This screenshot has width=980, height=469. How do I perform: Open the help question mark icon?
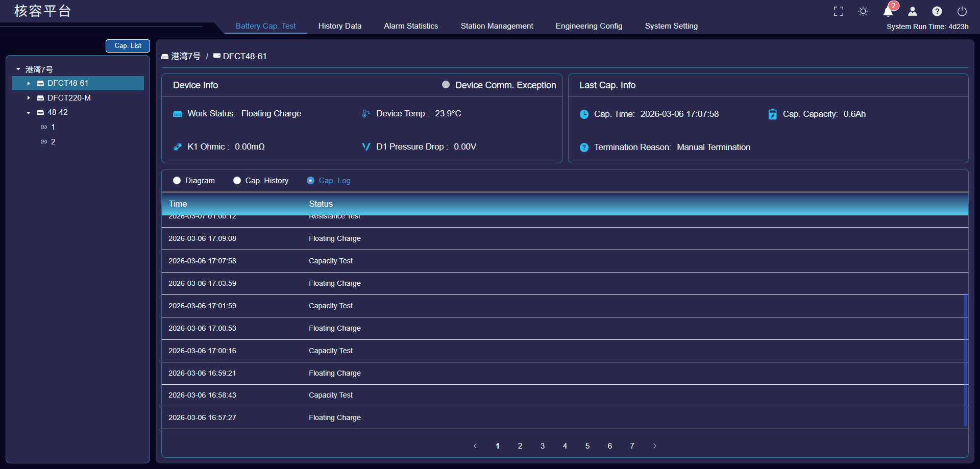click(937, 11)
